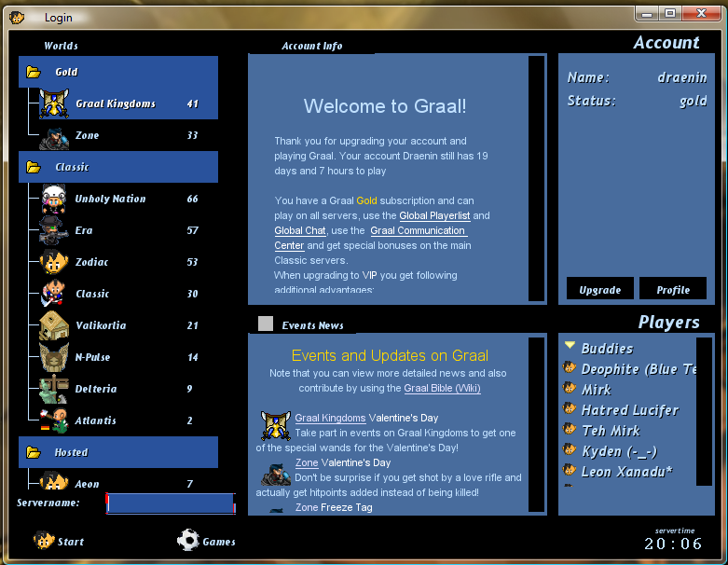728x565 pixels.
Task: Click the Events News scrollbar
Action: tap(536, 425)
